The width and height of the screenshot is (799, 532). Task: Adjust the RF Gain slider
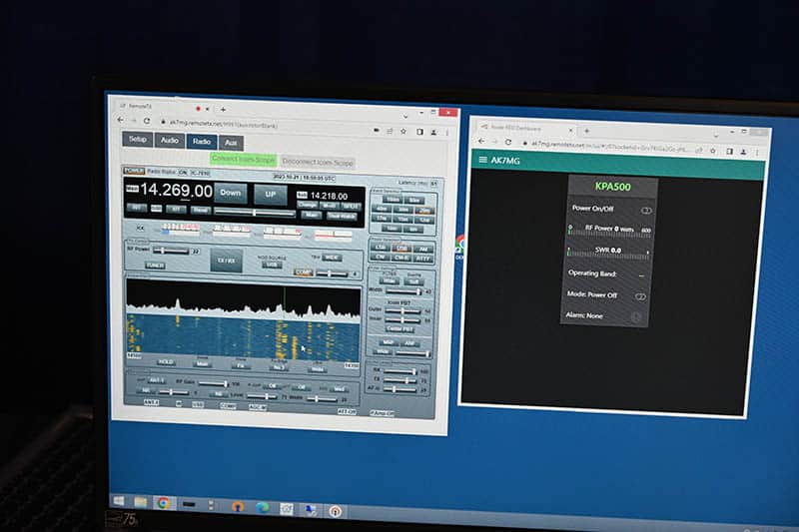(213, 383)
